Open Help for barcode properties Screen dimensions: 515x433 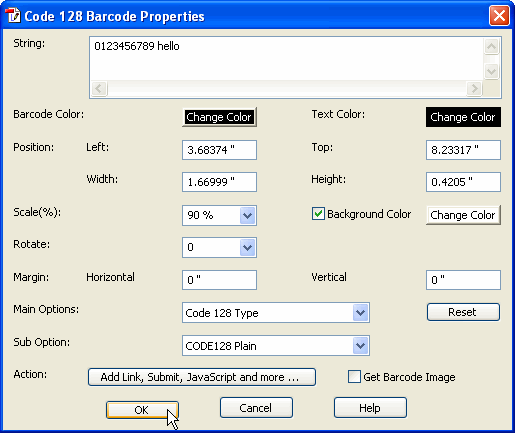tap(370, 408)
